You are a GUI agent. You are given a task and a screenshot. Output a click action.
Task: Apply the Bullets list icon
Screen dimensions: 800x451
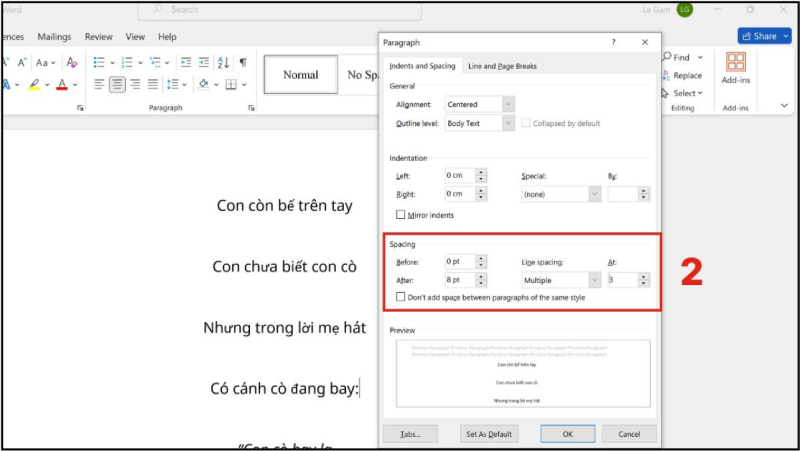[x=99, y=62]
